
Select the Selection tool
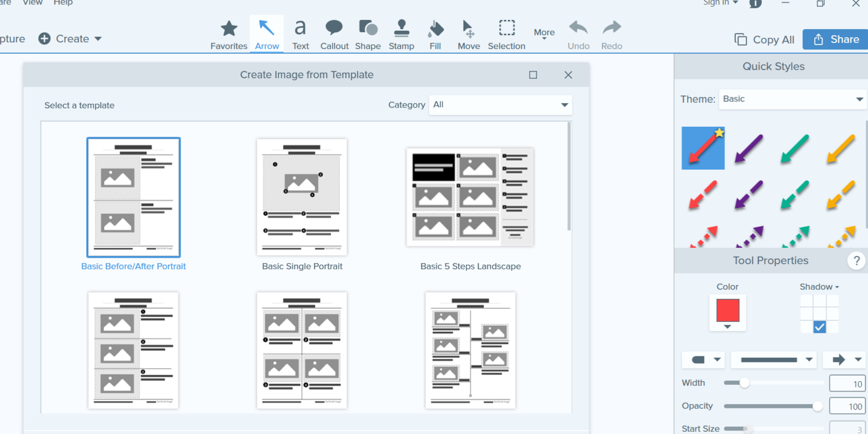pos(506,34)
